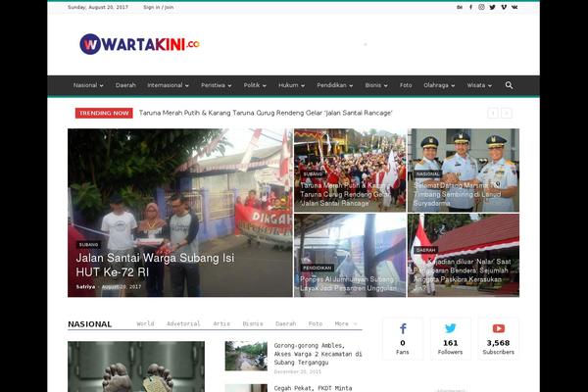The image size is (588, 392).
Task: Open the More dropdown in Nasional tabs
Action: (345, 323)
